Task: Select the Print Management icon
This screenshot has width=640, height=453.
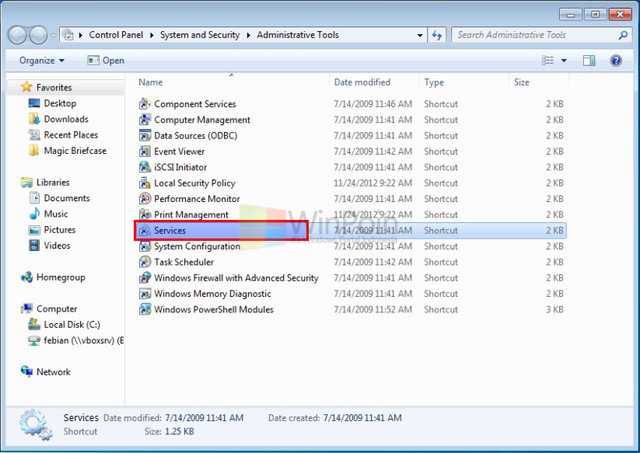Action: click(144, 214)
